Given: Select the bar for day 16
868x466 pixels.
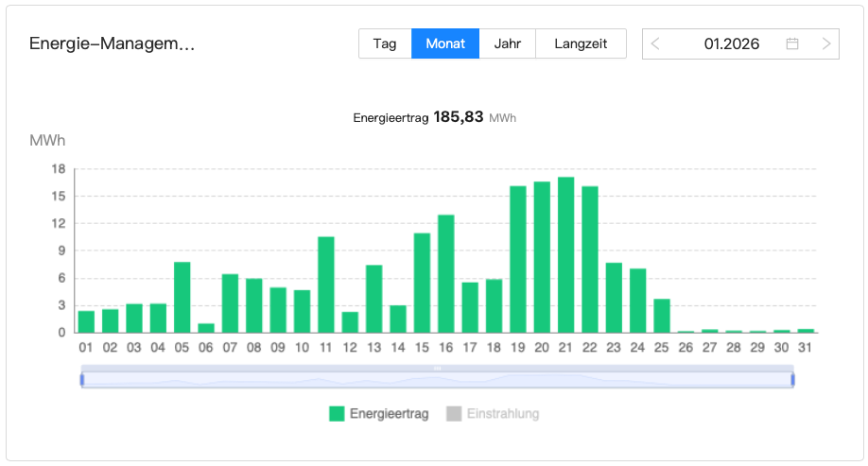Looking at the screenshot, I should click(x=446, y=273).
